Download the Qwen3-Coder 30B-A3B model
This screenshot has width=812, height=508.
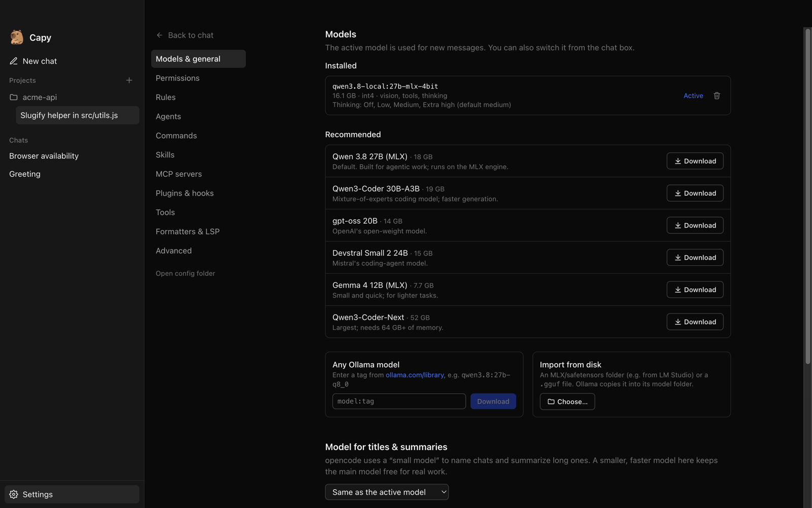tap(695, 193)
